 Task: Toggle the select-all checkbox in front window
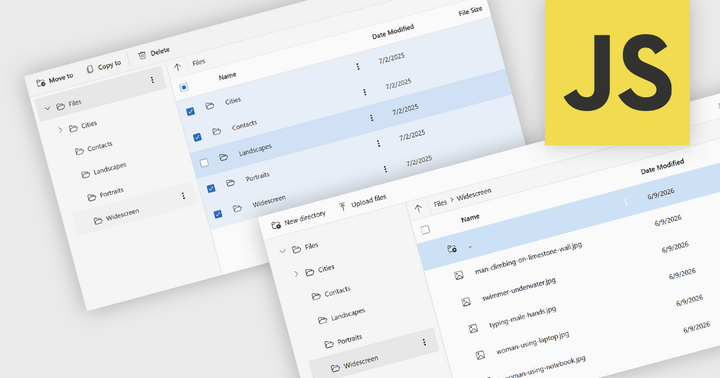(x=425, y=230)
